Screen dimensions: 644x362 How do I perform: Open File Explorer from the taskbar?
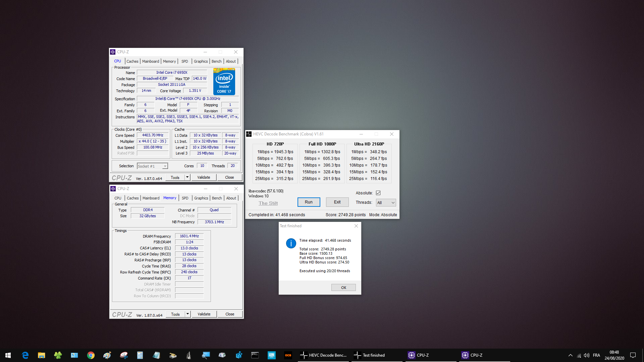click(x=42, y=355)
